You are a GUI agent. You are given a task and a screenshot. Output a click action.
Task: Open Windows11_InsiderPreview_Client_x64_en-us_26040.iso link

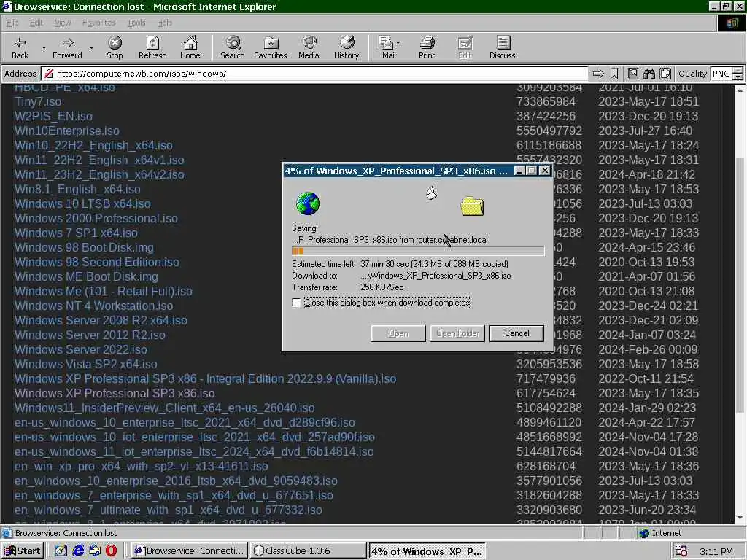(x=164, y=408)
